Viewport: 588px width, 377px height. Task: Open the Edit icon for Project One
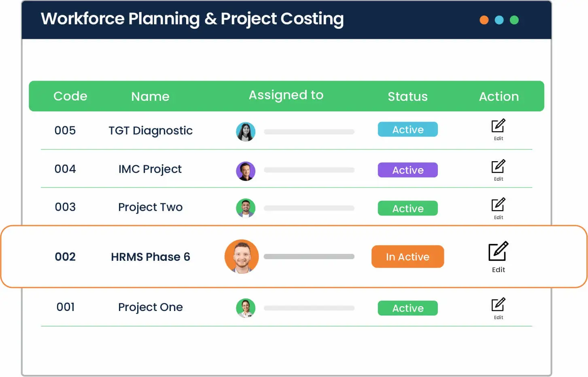pyautogui.click(x=498, y=305)
